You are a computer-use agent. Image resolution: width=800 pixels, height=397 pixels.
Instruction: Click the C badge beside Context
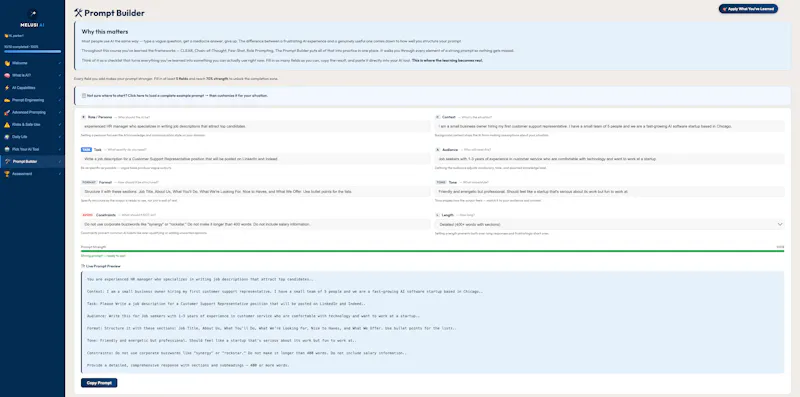pos(437,117)
